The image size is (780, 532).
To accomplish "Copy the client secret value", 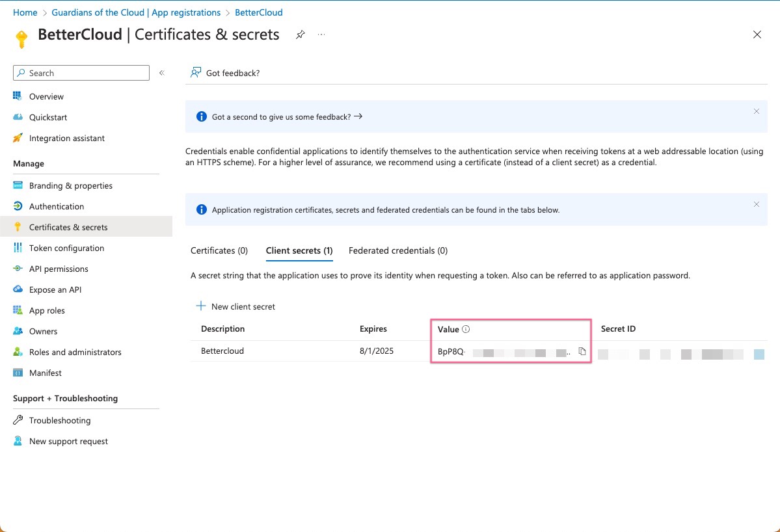I will 582,351.
